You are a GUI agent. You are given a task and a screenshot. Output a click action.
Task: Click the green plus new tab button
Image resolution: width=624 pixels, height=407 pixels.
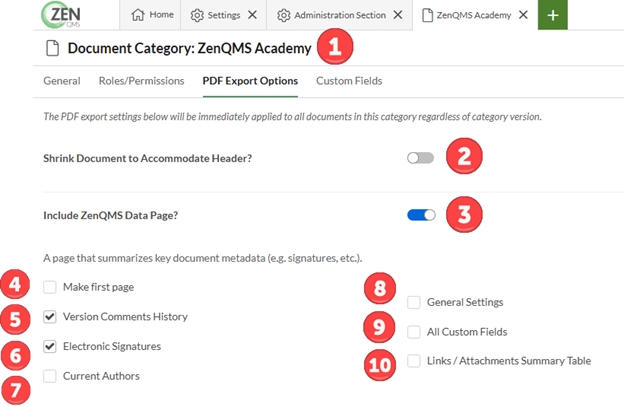click(x=553, y=15)
